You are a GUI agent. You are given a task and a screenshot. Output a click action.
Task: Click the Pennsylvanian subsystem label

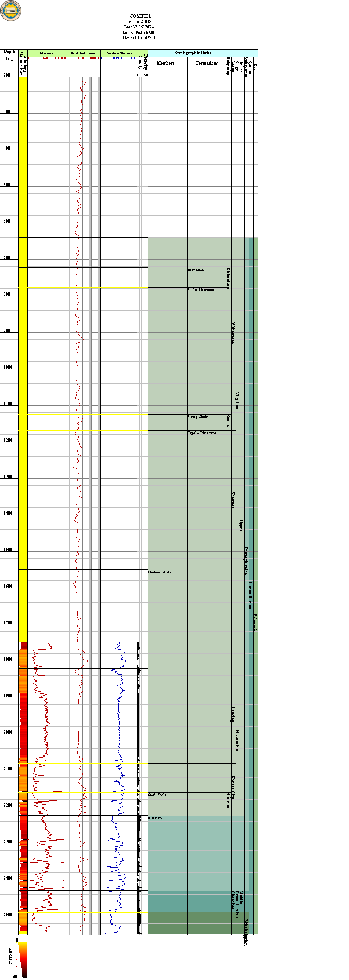pos(246,561)
